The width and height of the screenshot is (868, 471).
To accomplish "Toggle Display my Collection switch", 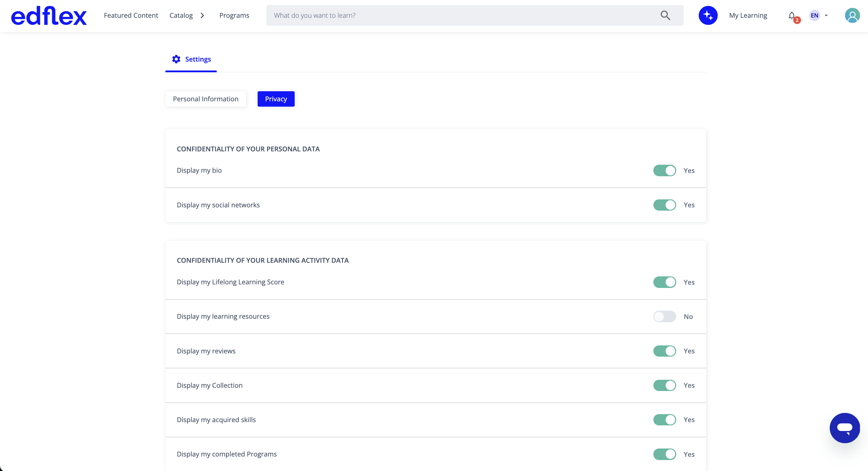I will point(664,385).
